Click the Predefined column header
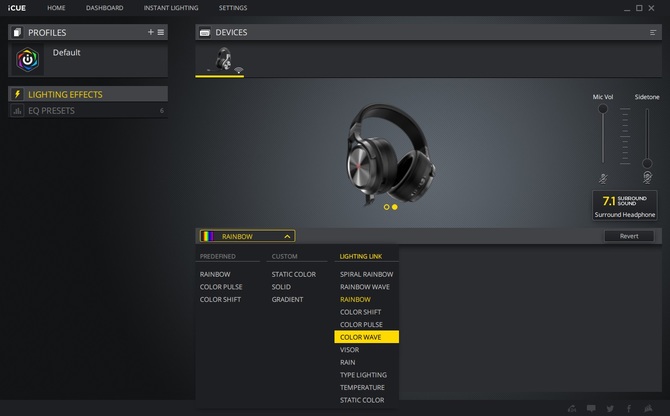Image resolution: width=670 pixels, height=416 pixels. [217, 256]
